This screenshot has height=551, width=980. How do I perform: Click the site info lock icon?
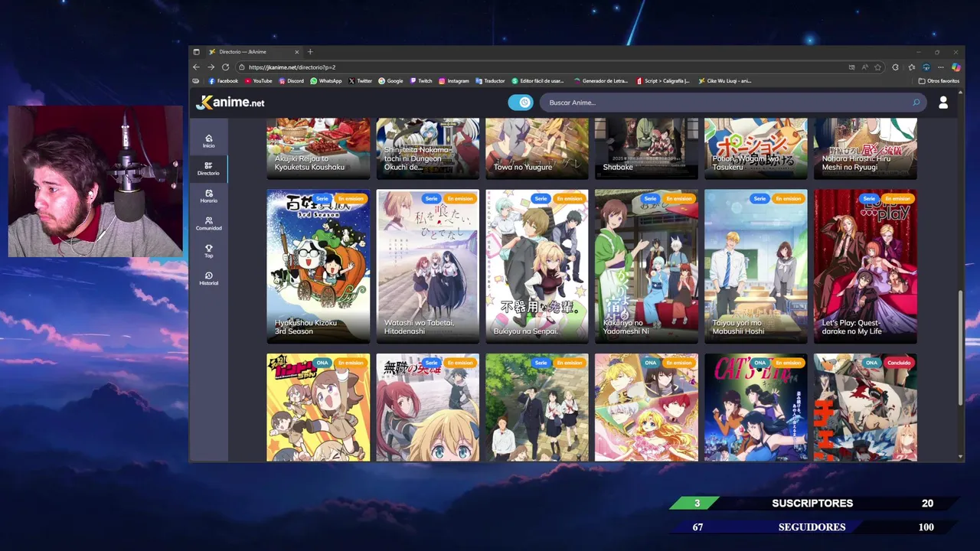[242, 67]
